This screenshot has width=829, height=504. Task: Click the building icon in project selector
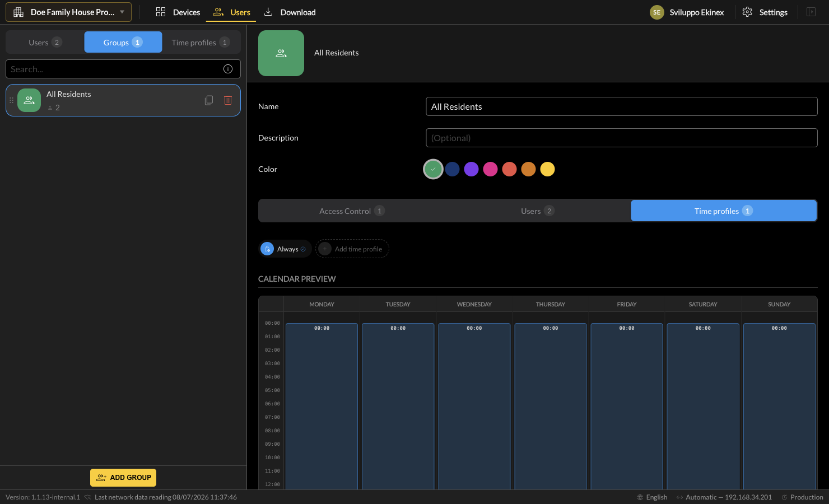click(x=18, y=12)
